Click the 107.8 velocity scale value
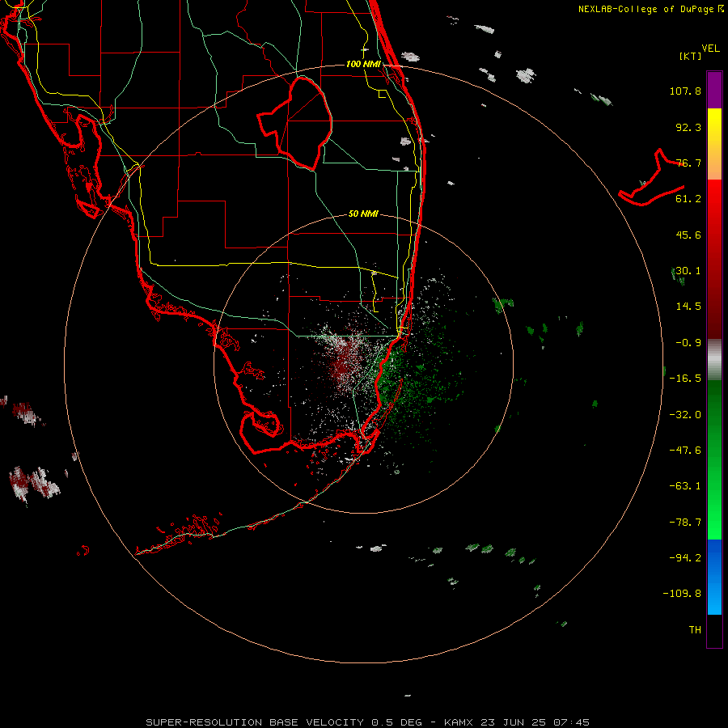 (685, 91)
